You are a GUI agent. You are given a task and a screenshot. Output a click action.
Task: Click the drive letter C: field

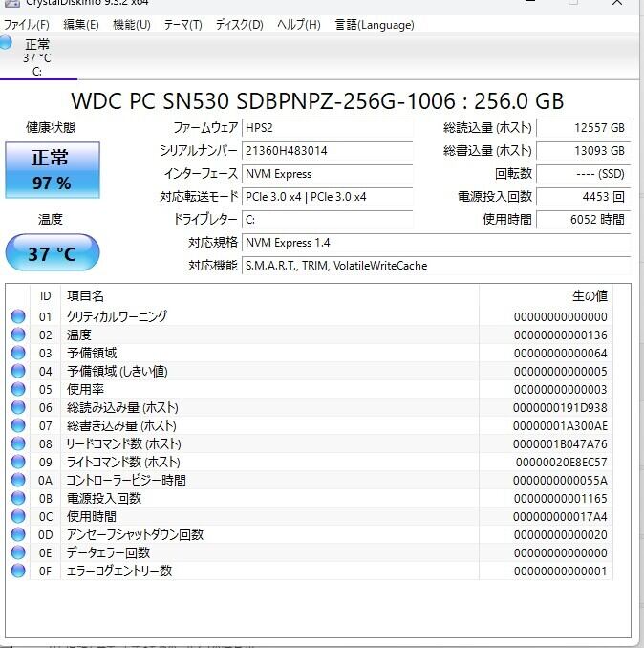point(327,220)
